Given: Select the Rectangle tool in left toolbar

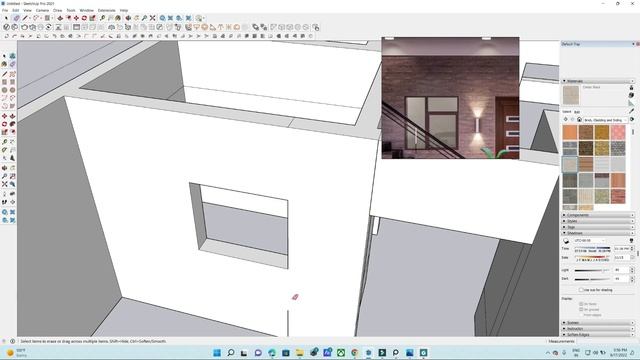Looking at the screenshot, I should [4, 82].
